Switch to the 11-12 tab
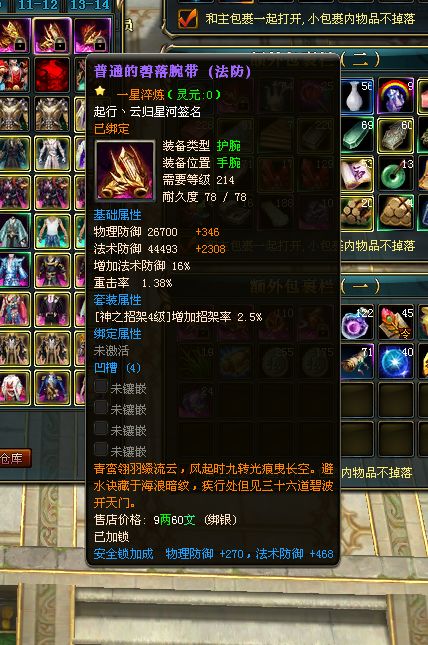 tap(37, 5)
